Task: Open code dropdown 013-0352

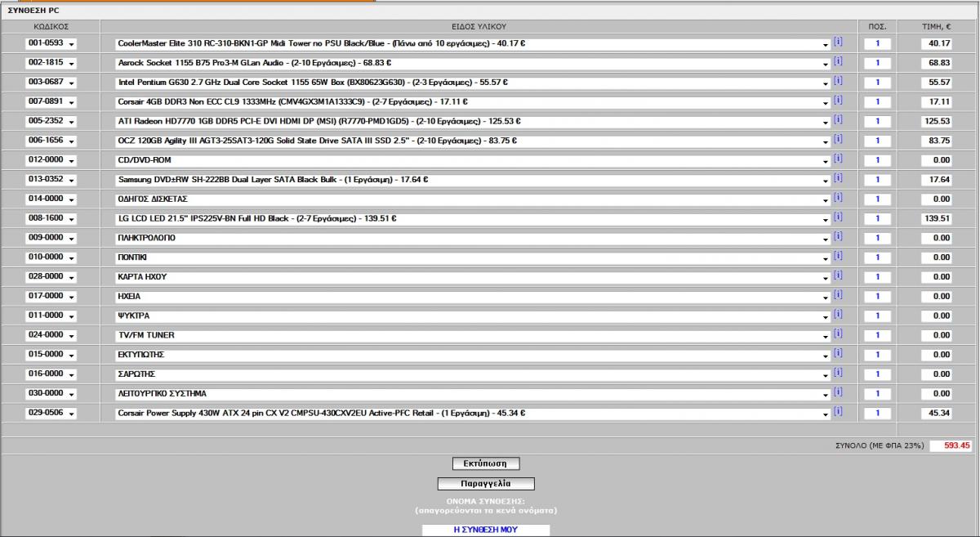Action: (51, 180)
